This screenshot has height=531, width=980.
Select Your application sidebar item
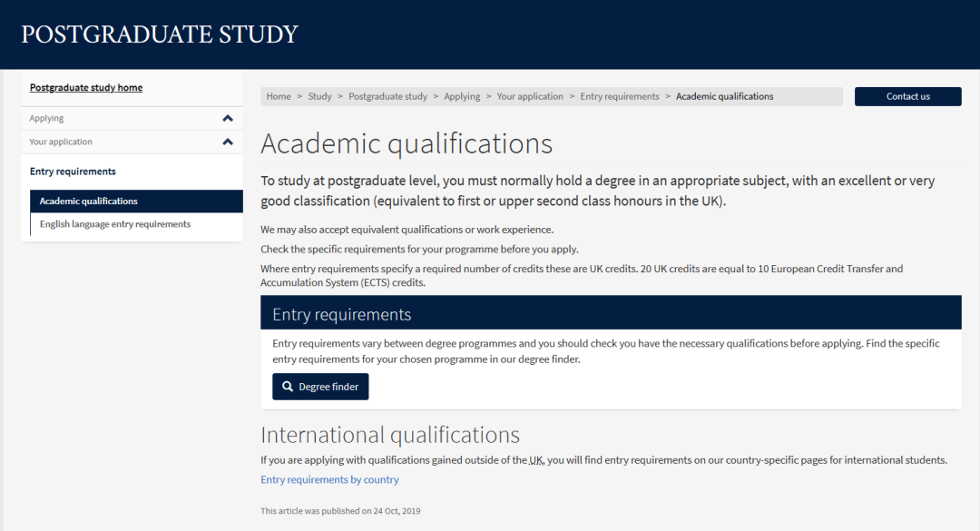(61, 142)
